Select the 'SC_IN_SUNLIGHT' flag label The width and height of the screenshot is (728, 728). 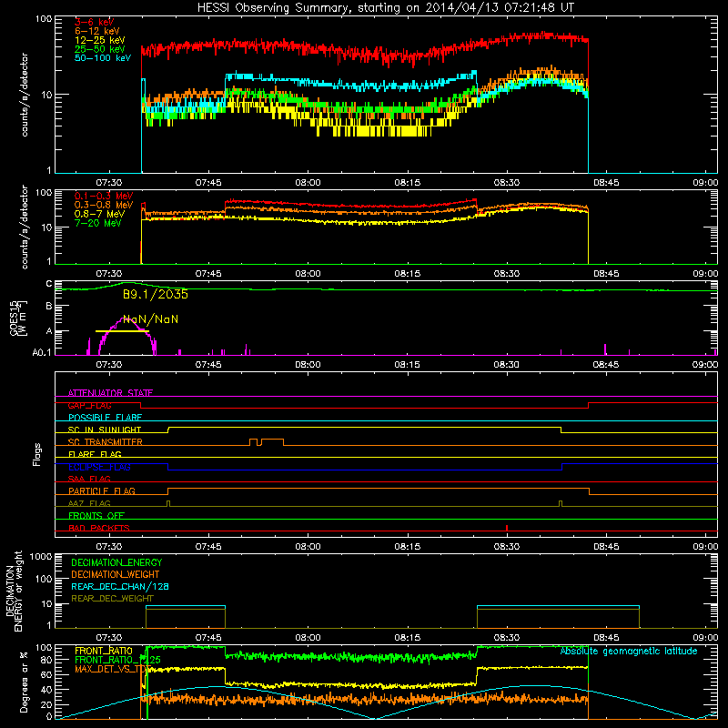(105, 430)
